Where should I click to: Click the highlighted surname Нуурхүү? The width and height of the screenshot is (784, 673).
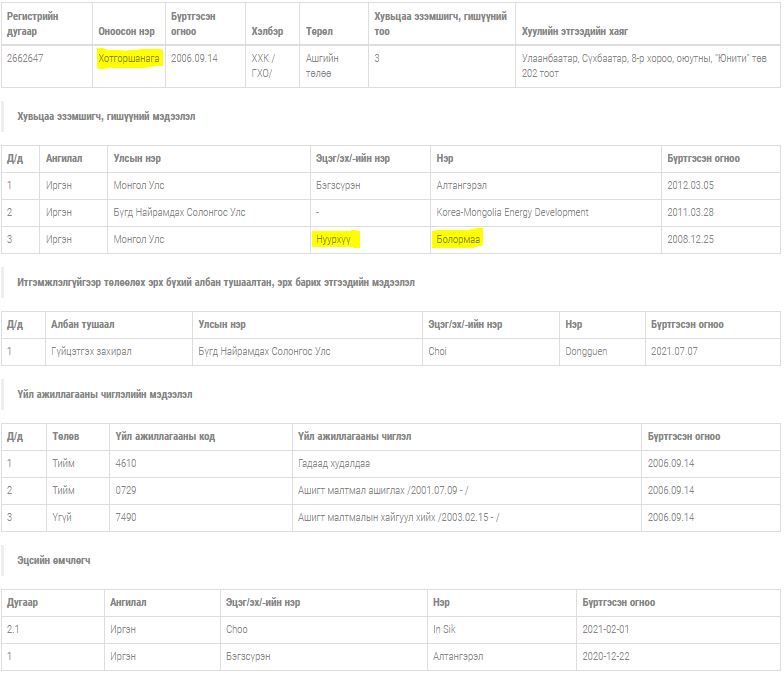tap(337, 240)
